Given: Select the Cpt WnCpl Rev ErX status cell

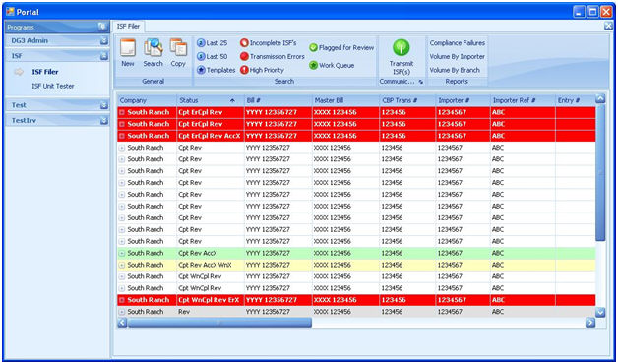Looking at the screenshot, I should (x=211, y=300).
